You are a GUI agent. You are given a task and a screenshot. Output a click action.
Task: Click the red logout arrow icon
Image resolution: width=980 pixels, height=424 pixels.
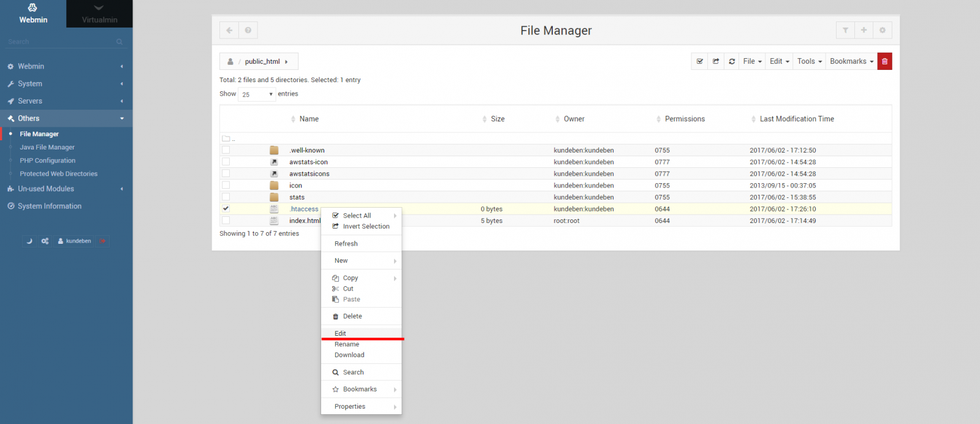(x=102, y=241)
